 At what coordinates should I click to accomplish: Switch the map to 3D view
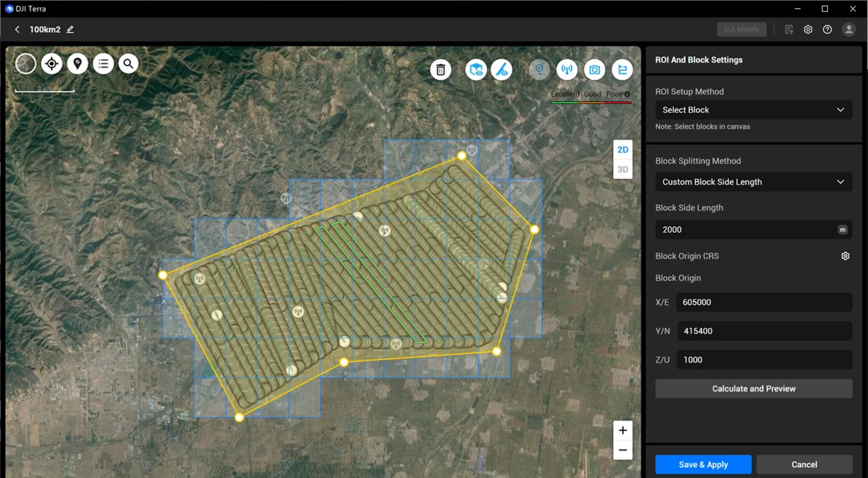point(623,169)
